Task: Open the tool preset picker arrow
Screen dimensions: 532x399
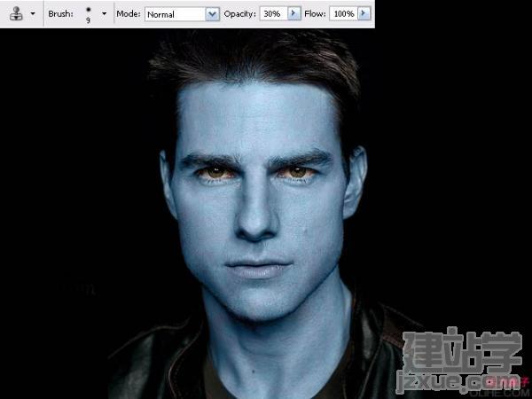Action: click(x=33, y=14)
